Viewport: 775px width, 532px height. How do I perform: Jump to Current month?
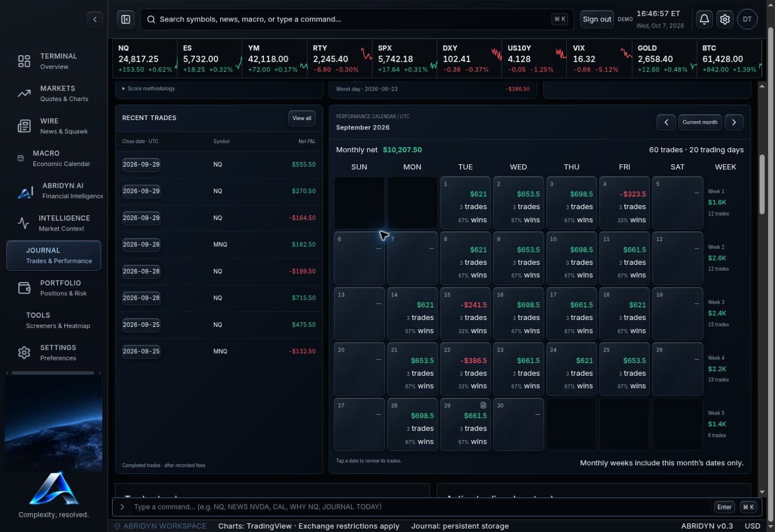700,122
